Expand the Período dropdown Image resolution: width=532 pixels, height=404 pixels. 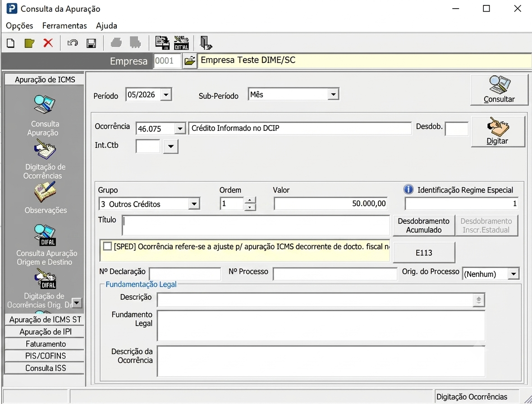(x=165, y=95)
